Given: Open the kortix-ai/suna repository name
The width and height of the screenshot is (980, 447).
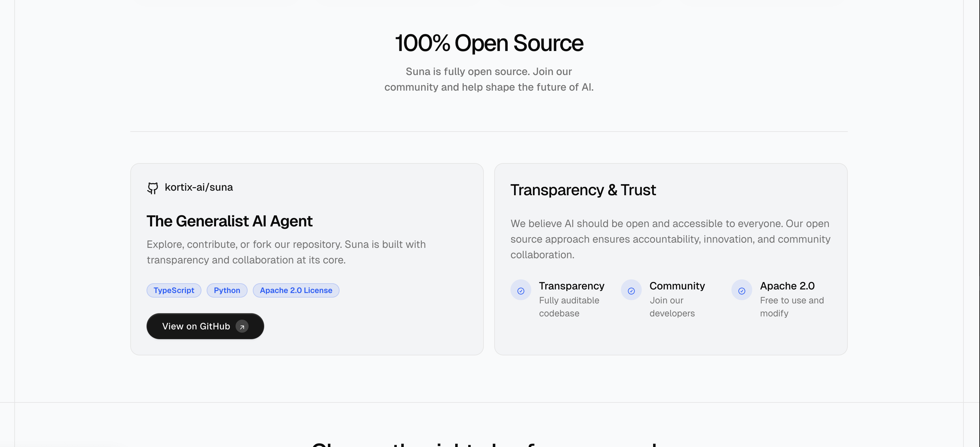Looking at the screenshot, I should (x=199, y=187).
